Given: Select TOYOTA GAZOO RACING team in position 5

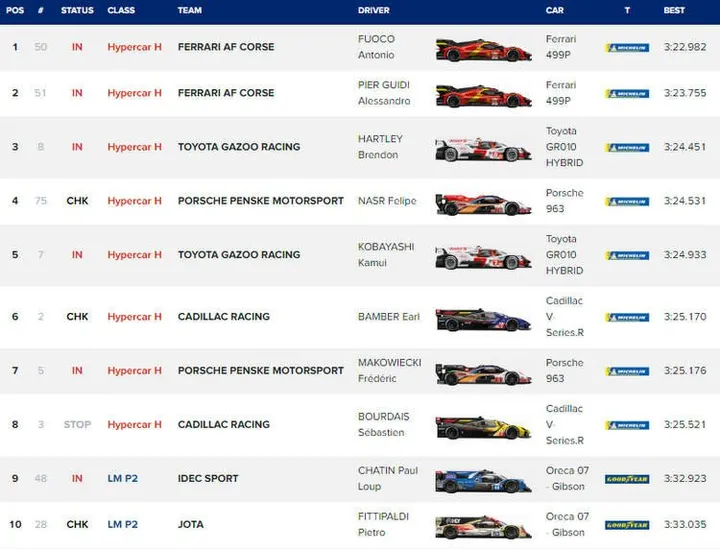Looking at the screenshot, I should [239, 255].
